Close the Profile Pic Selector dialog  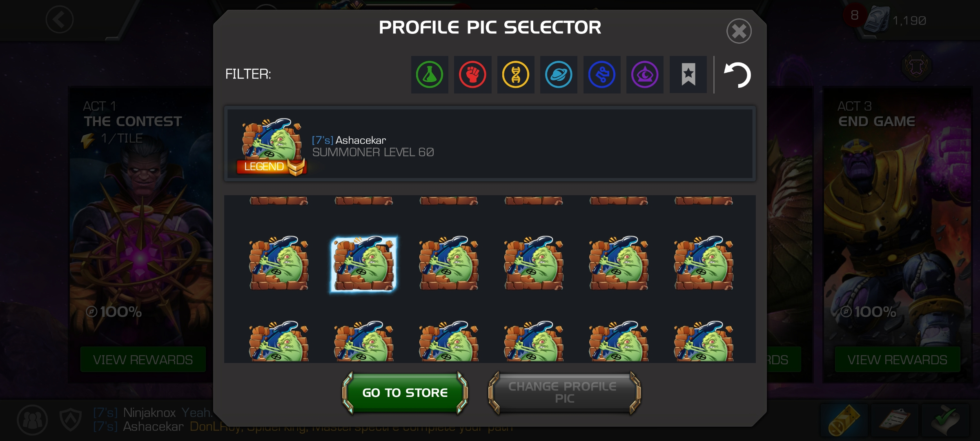tap(739, 31)
